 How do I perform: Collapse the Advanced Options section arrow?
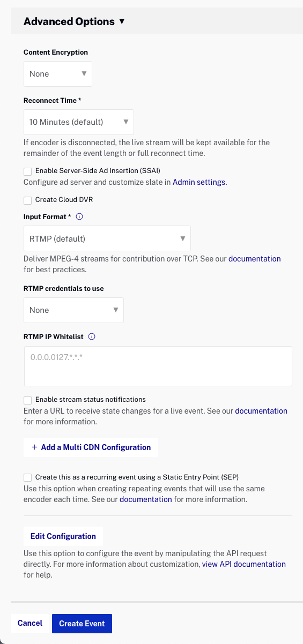coord(122,22)
